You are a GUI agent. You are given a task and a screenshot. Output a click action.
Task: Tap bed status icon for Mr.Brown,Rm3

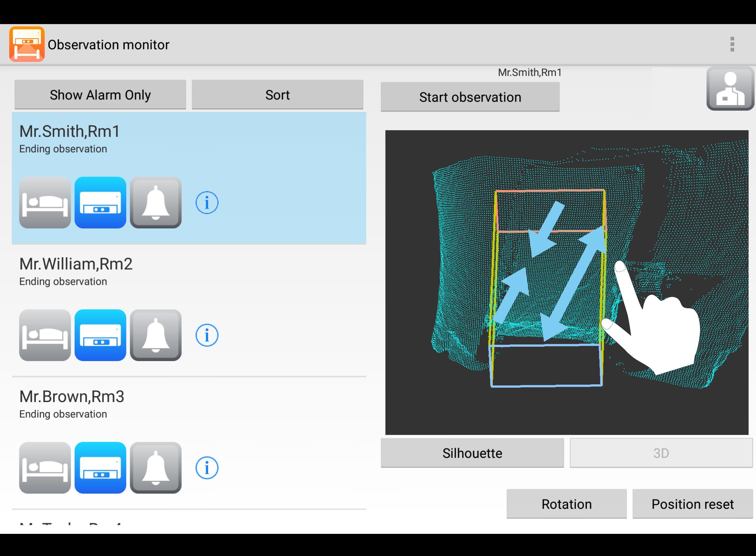pyautogui.click(x=45, y=468)
